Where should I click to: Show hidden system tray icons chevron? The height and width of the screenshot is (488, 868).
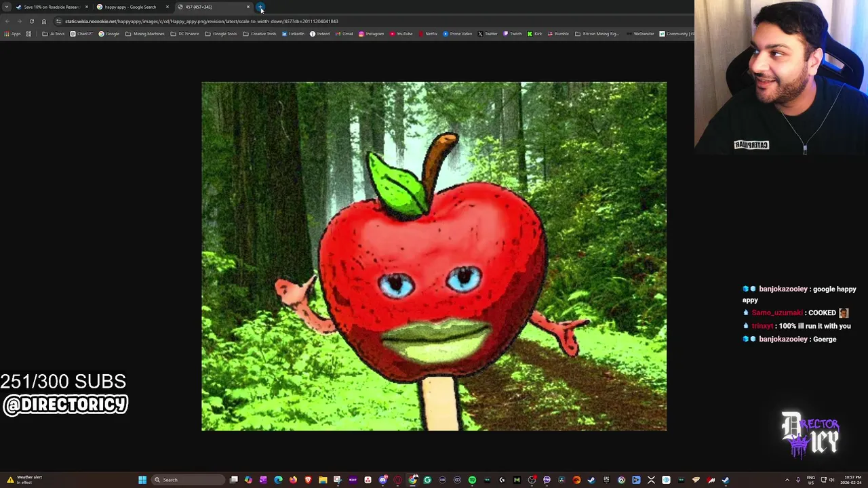[787, 480]
